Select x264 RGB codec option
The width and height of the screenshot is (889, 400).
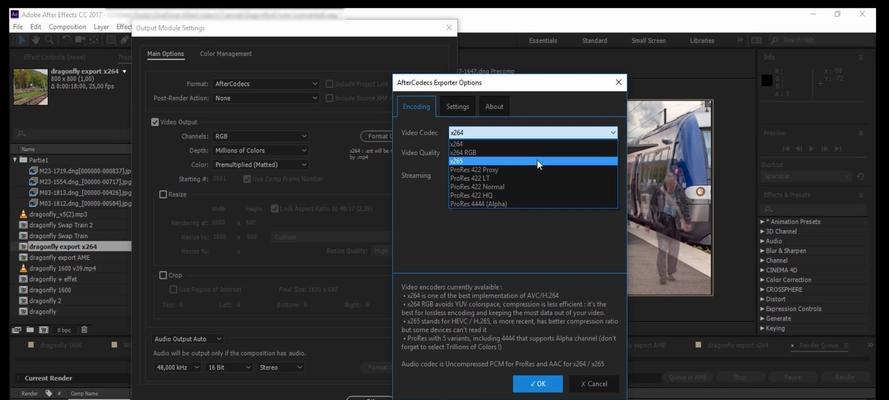533,152
